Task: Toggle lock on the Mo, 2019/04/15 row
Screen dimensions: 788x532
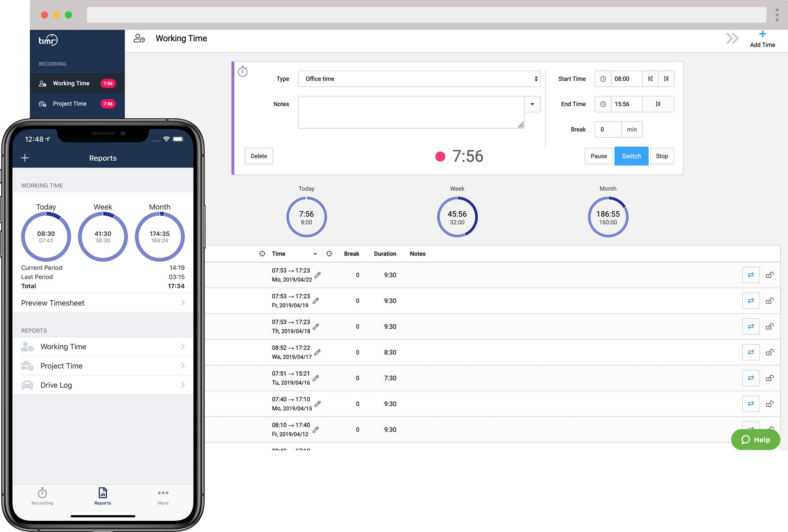Action: 770,404
